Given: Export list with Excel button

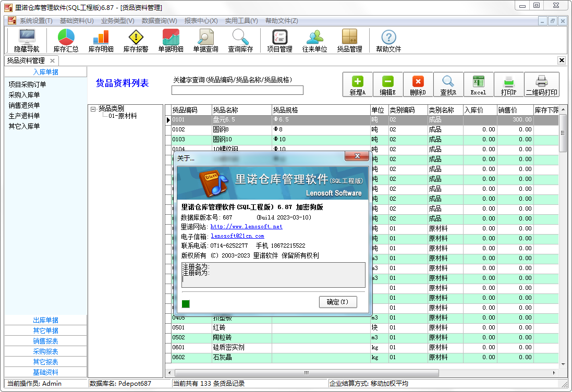Looking at the screenshot, I should pyautogui.click(x=479, y=84).
